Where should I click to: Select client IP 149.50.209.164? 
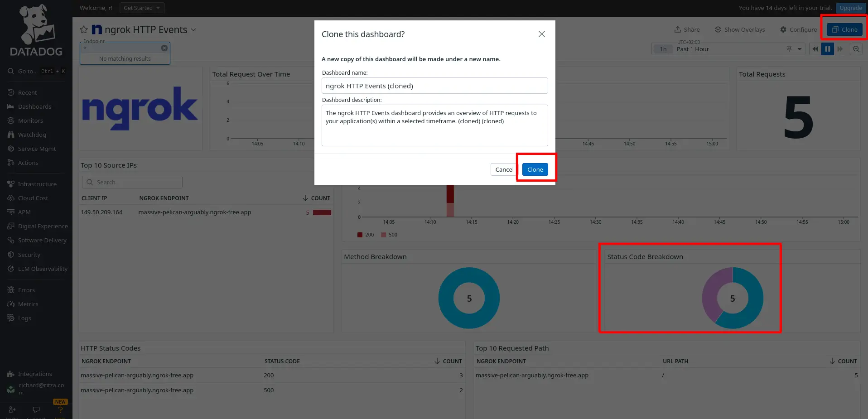click(101, 212)
